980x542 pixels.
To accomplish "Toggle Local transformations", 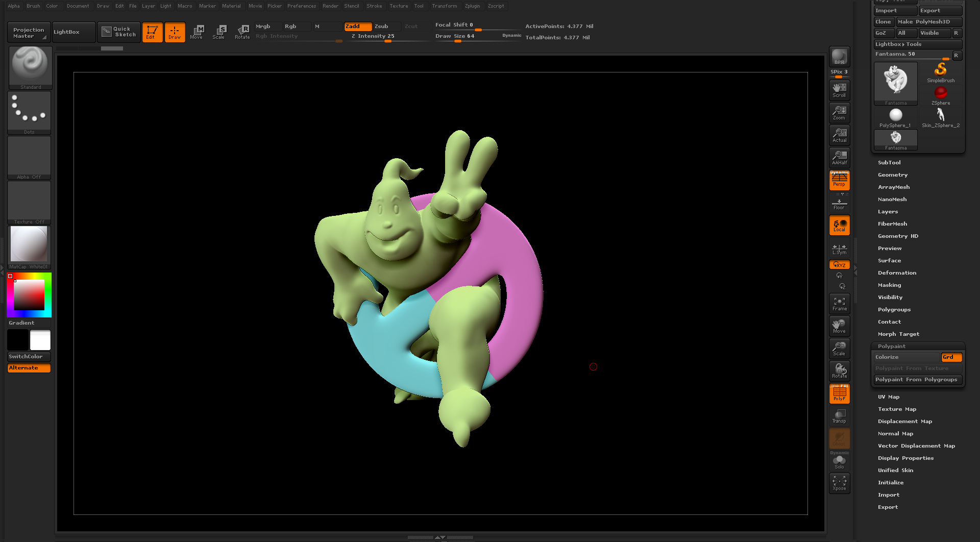I will point(839,225).
